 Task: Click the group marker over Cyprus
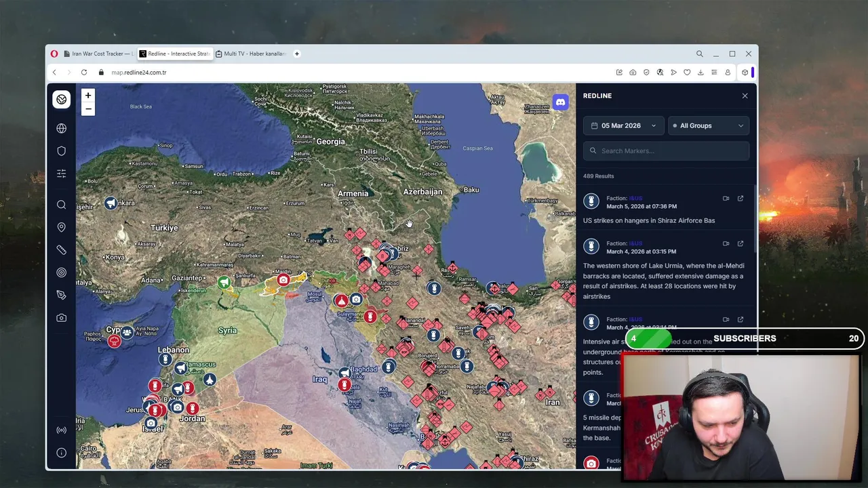point(127,333)
